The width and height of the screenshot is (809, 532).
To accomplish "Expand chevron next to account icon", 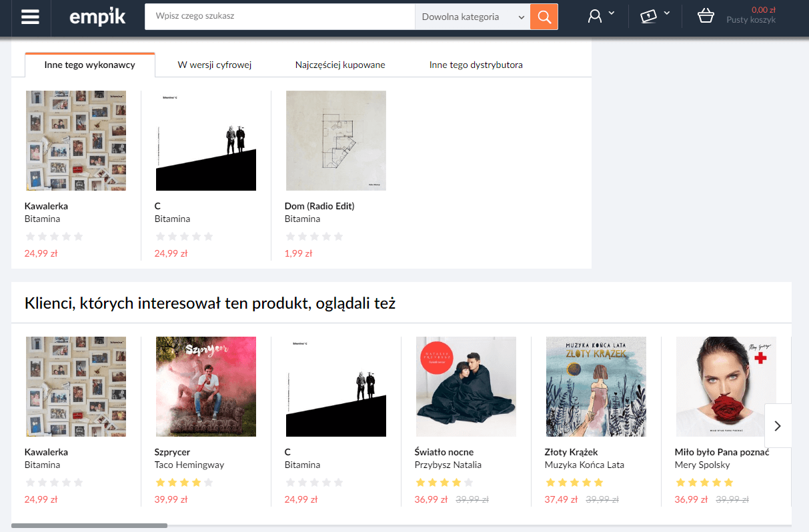I will pyautogui.click(x=612, y=13).
